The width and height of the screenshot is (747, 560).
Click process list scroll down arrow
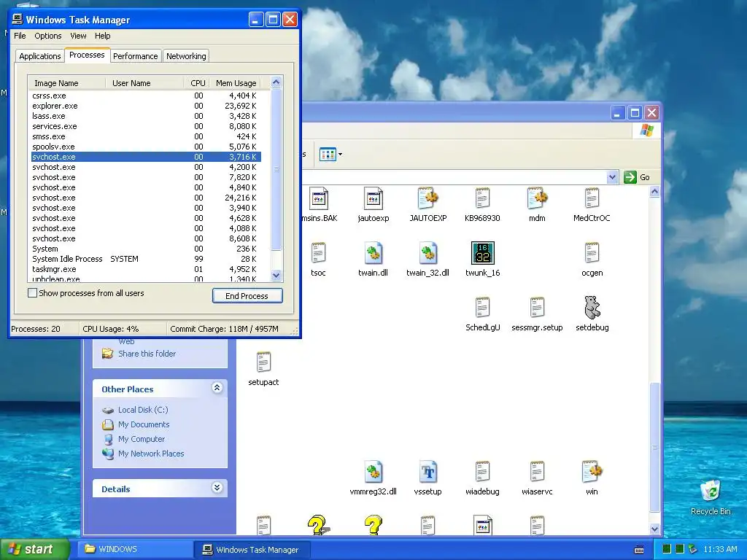276,275
